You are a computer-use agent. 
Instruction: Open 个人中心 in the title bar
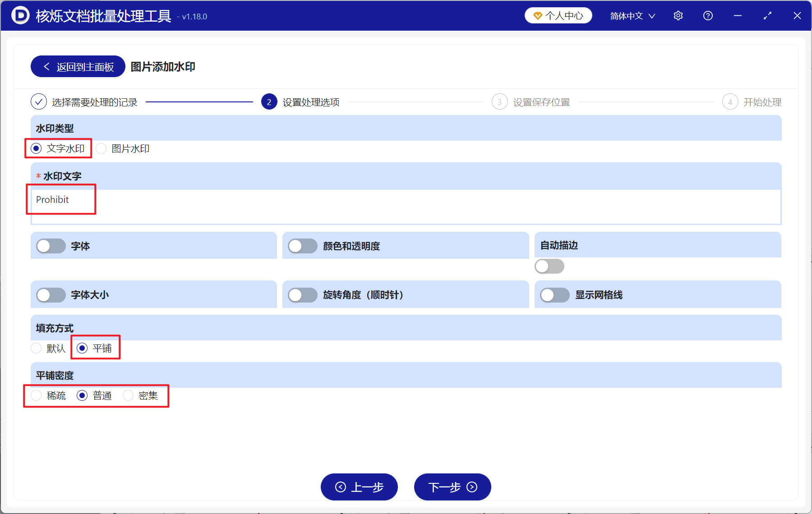coord(558,15)
